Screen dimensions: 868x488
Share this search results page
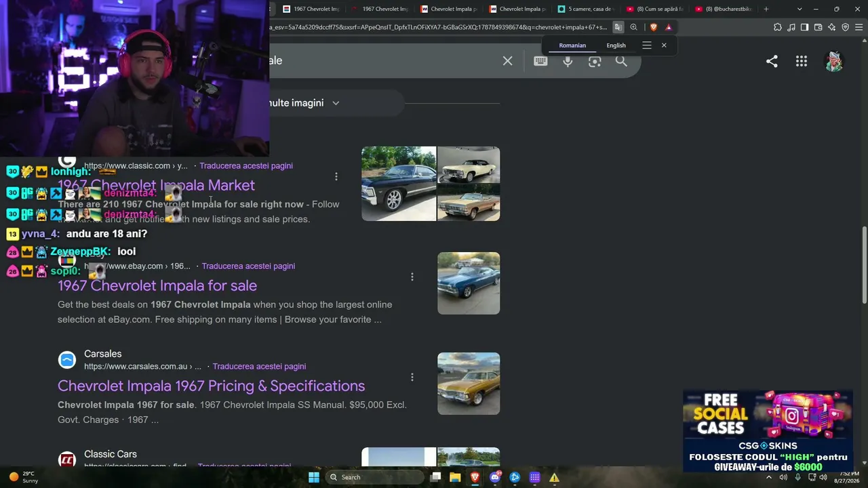(772, 61)
